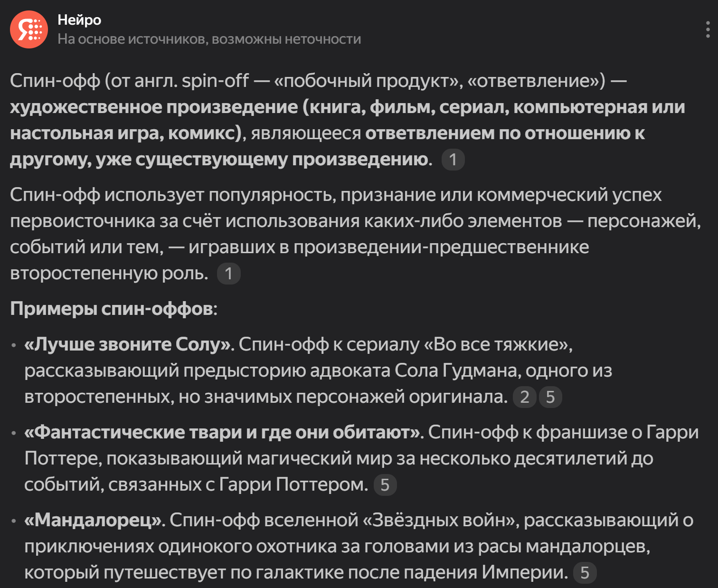Open source badge 5 beside badge 2

550,397
